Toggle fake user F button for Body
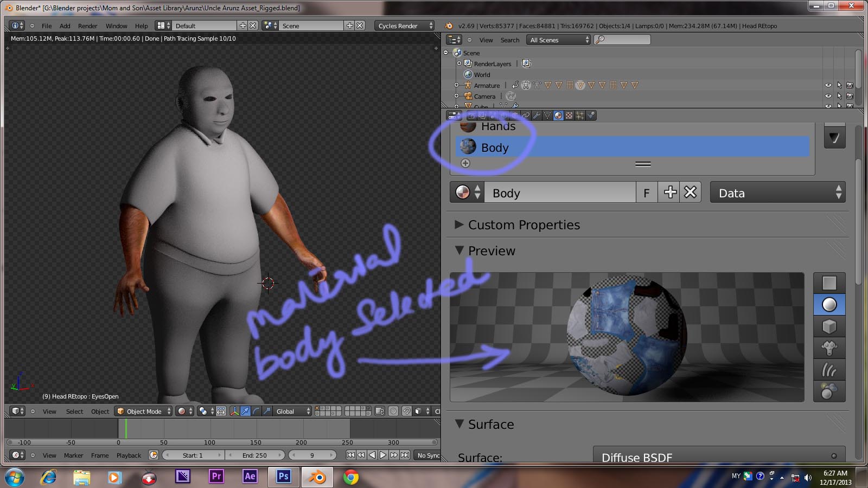This screenshot has width=868, height=488. 646,192
